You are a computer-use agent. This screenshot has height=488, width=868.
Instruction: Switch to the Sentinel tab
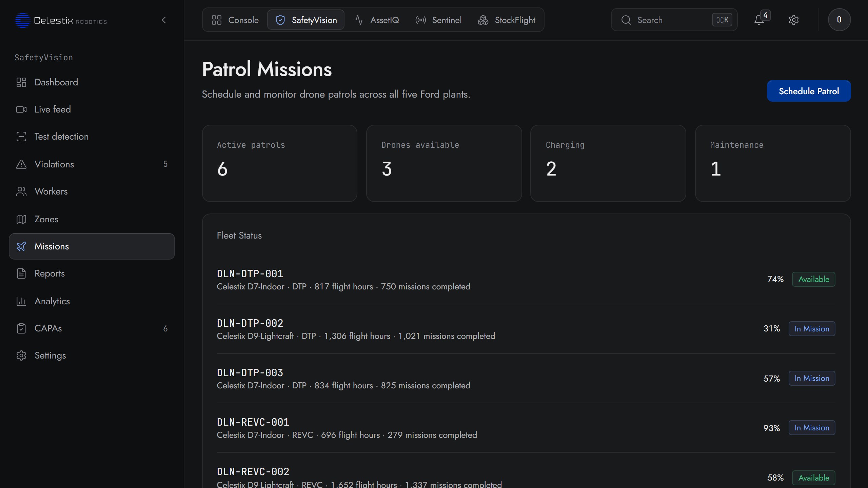(438, 20)
